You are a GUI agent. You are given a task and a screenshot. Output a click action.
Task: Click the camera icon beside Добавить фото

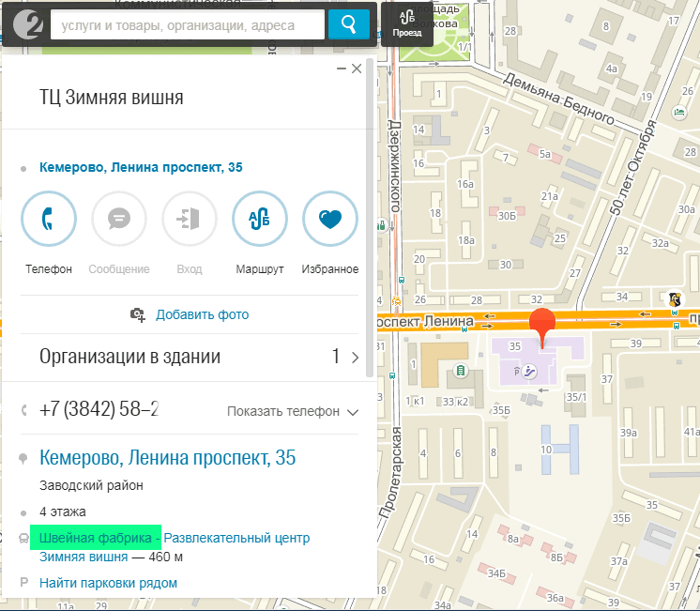138,314
